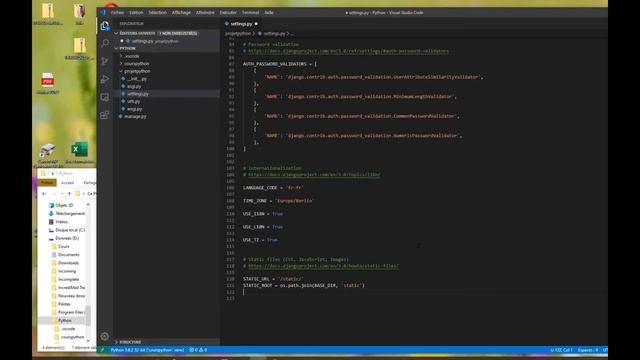Open the Edition menu
Screen dimensions: 640x360
click(136, 13)
